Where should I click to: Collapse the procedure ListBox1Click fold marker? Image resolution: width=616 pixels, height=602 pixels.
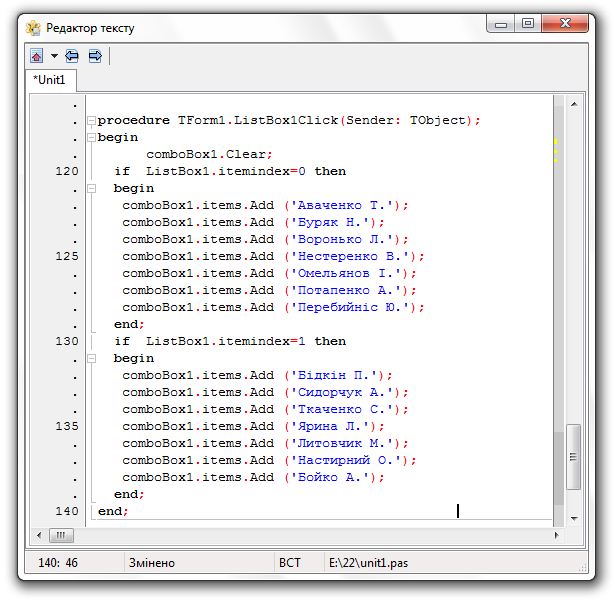(x=91, y=120)
